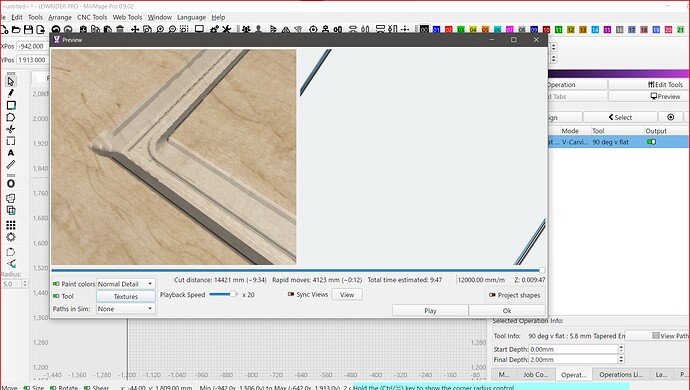Open the Grid Array tool
Screen dimensions: 690x390
[x=11, y=225]
